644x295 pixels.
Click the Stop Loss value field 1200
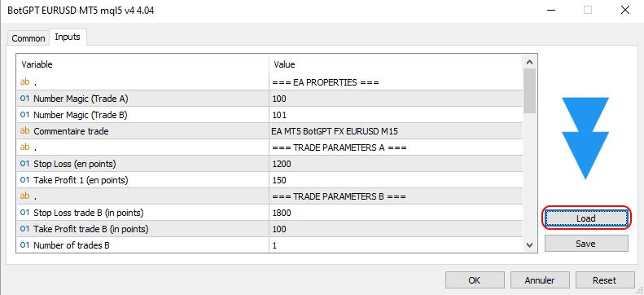[396, 164]
